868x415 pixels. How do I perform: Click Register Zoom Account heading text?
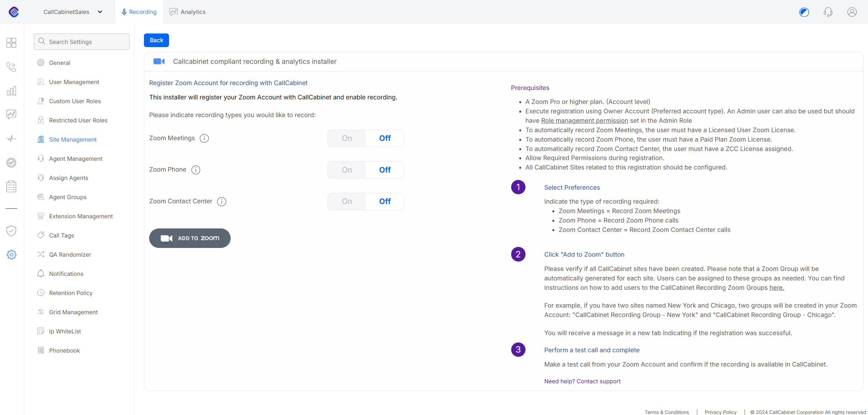click(x=228, y=83)
